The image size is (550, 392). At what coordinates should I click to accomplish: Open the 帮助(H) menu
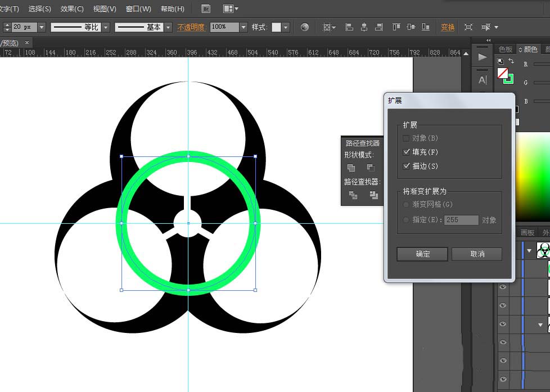172,9
